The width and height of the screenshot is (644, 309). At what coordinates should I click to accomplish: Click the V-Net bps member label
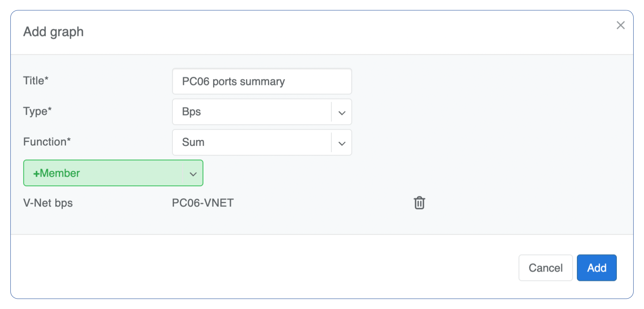[48, 203]
